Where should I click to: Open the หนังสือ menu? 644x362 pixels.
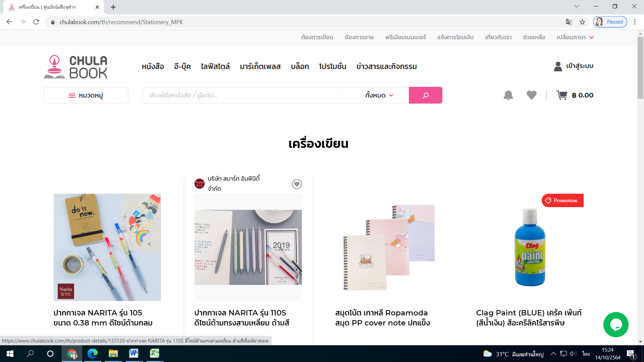pyautogui.click(x=153, y=66)
